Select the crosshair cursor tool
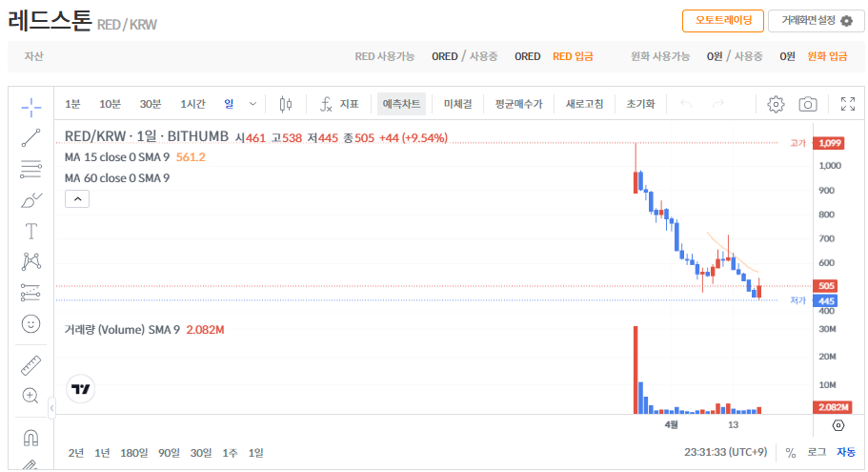This screenshot has width=868, height=472. (31, 107)
